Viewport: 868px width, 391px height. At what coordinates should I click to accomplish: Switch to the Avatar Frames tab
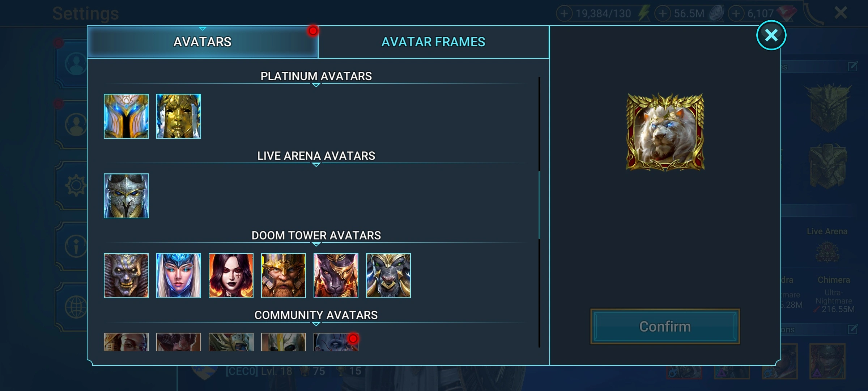pyautogui.click(x=433, y=42)
